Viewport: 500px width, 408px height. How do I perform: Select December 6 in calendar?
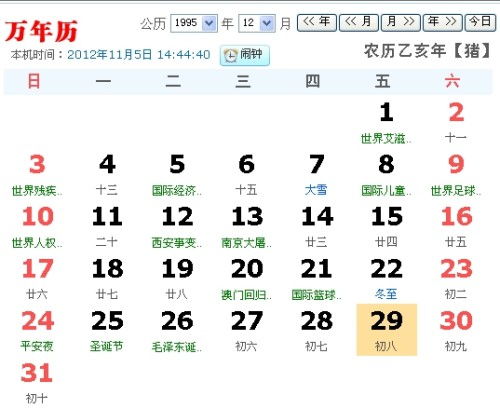[247, 175]
